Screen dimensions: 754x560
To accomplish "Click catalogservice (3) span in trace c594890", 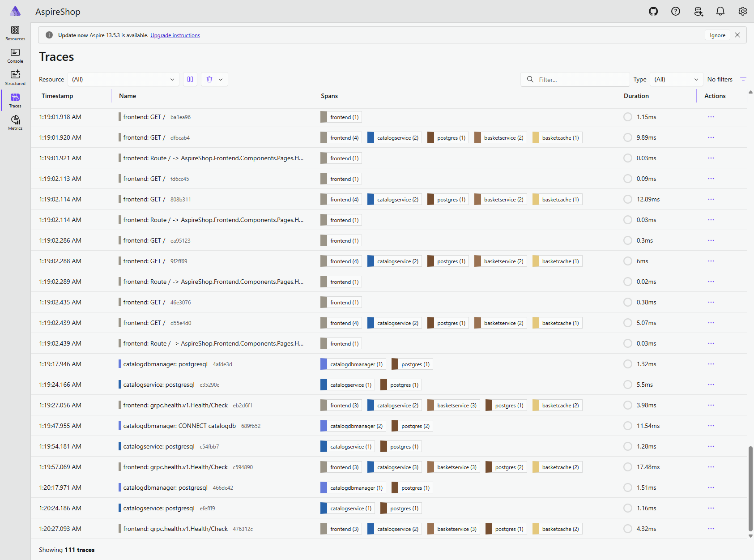I will (394, 467).
